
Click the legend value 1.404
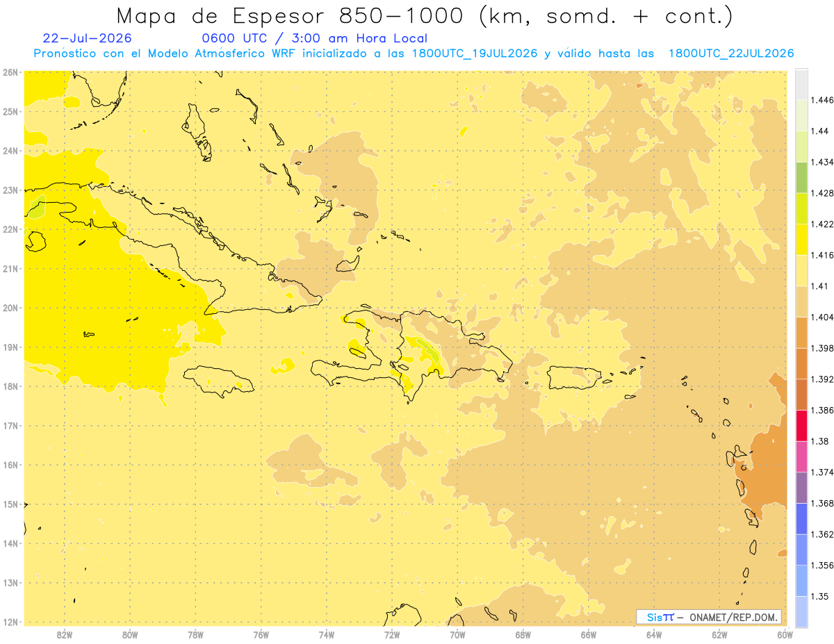(x=822, y=317)
